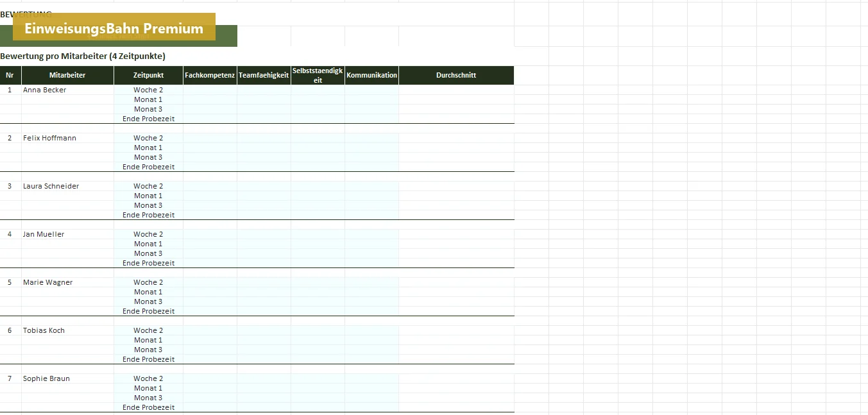The image size is (868, 415).
Task: Select the "Fachkompetenz" column header
Action: pos(210,75)
